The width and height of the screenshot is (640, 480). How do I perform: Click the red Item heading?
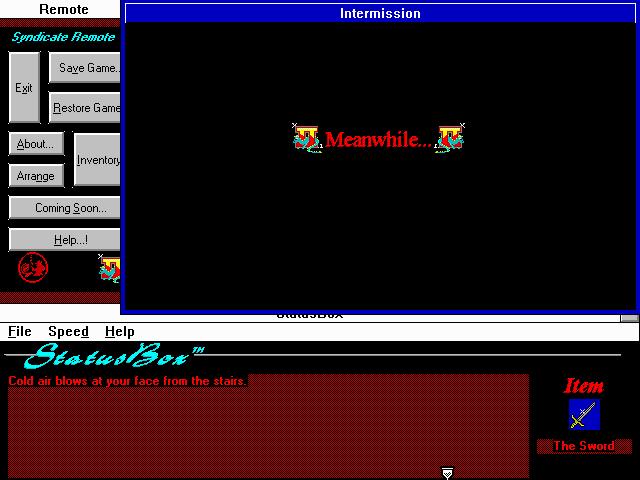point(583,386)
